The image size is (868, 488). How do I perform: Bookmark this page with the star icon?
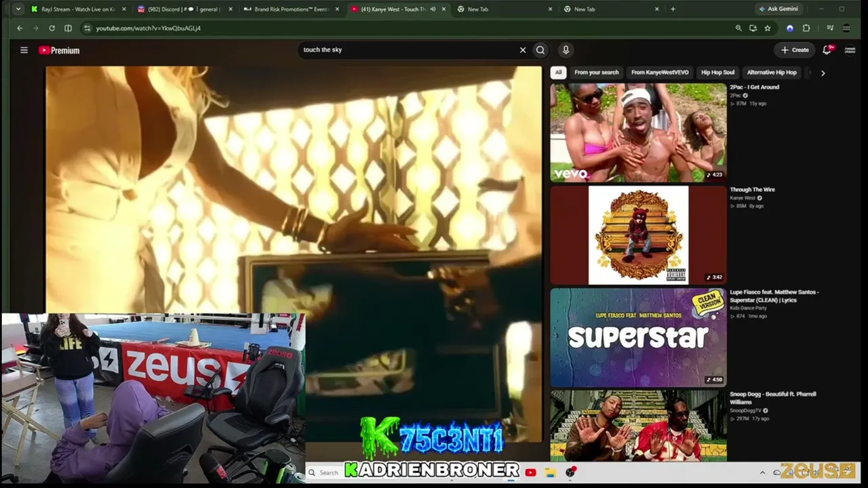pyautogui.click(x=768, y=28)
